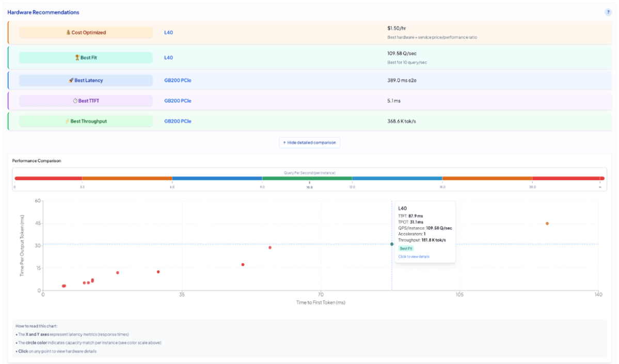The width and height of the screenshot is (619, 364).
Task: Click Throughput 181.8 K tok/s in tooltip
Action: (x=422, y=240)
